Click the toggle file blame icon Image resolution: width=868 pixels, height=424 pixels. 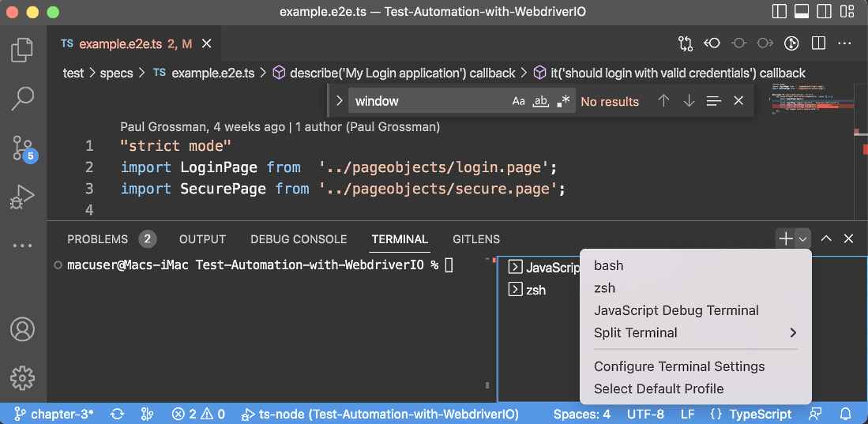[791, 43]
